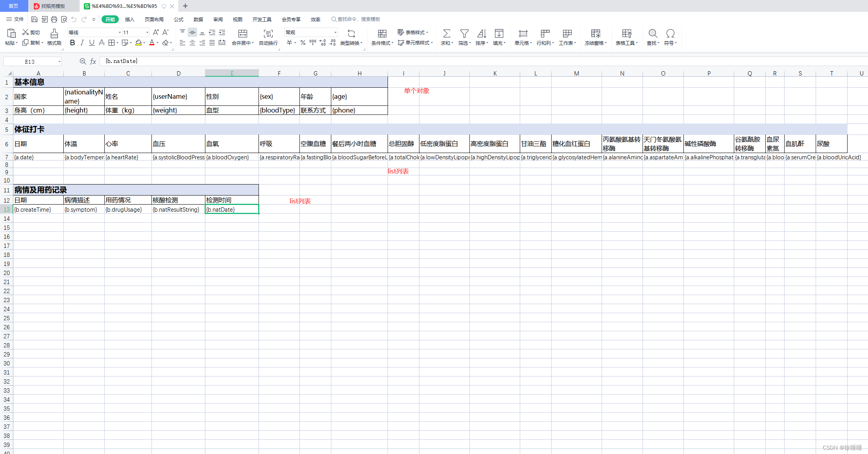Switch to the 数据 (Data) tab
Viewport: 868px width, 454px height.
click(198, 19)
